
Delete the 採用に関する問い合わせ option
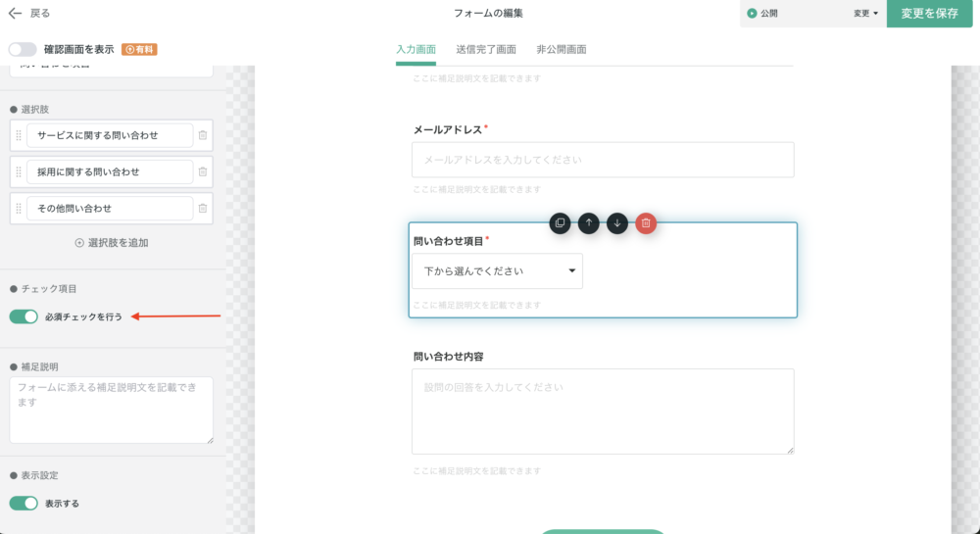pyautogui.click(x=203, y=171)
